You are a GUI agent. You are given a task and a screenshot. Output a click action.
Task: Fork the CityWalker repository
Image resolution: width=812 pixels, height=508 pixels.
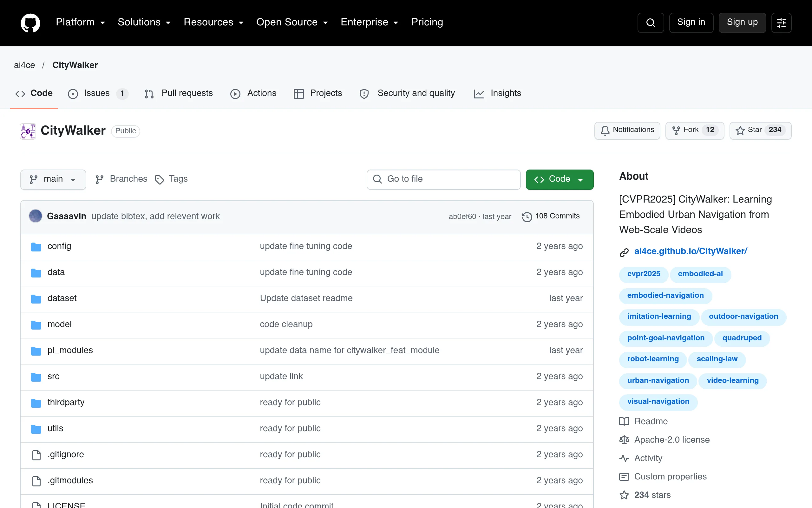click(x=695, y=130)
